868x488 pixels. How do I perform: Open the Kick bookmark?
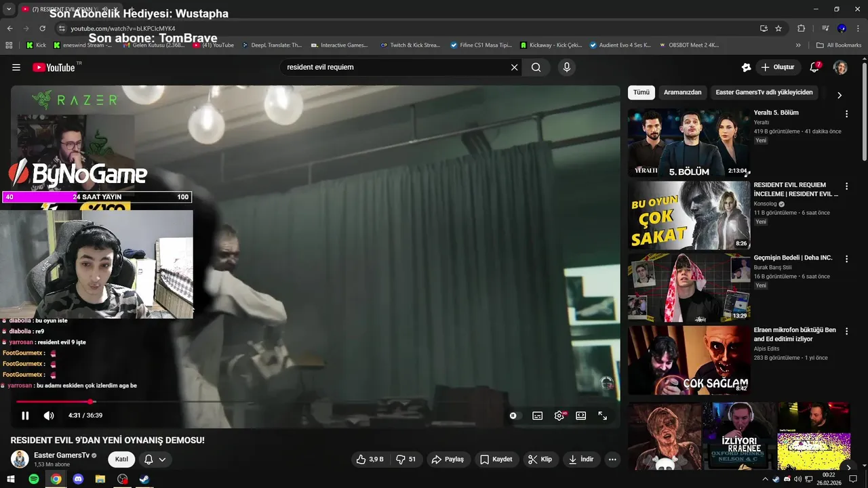coord(36,45)
